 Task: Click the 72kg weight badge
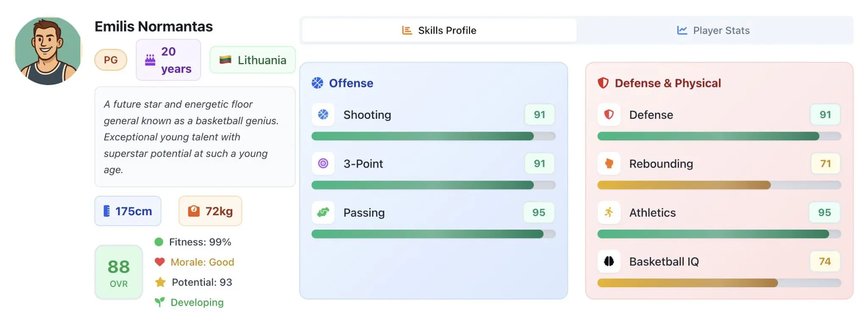210,211
